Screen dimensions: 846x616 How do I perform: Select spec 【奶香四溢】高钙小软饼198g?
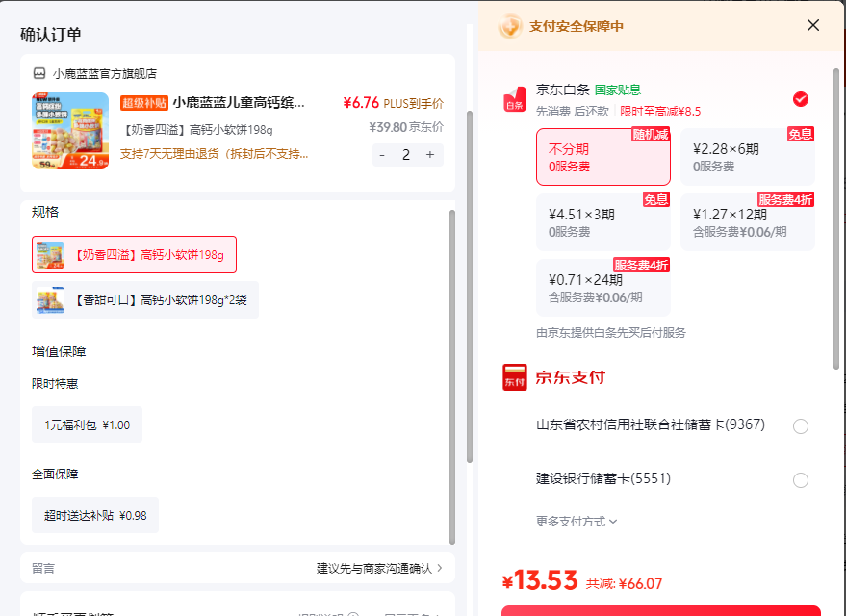point(134,255)
